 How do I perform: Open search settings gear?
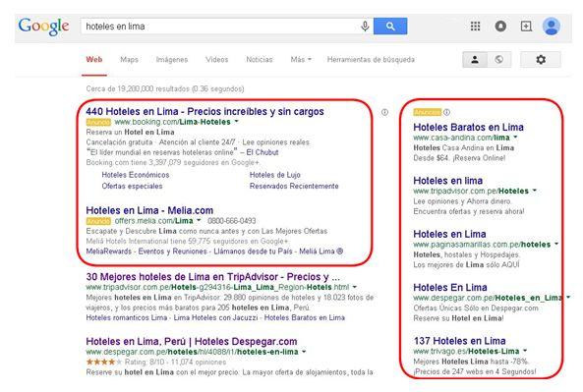pyautogui.click(x=541, y=60)
